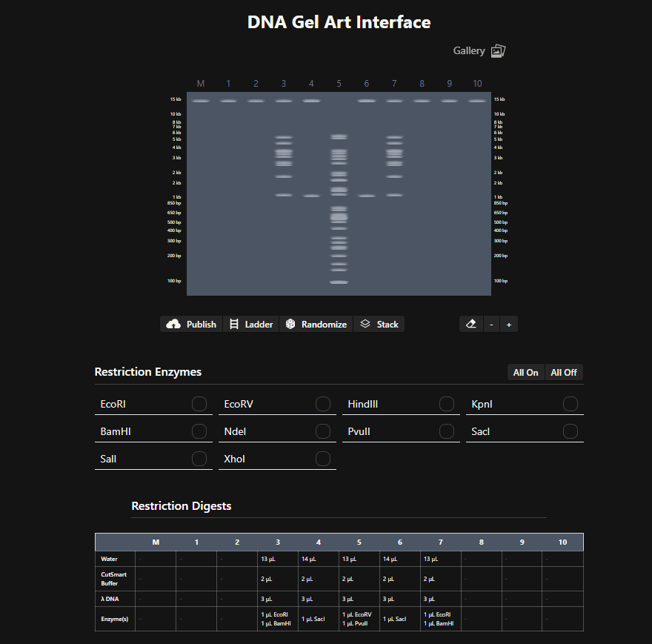Viewport: 652px width, 644px height.
Task: Click column 7 header in digests table
Action: pyautogui.click(x=440, y=542)
